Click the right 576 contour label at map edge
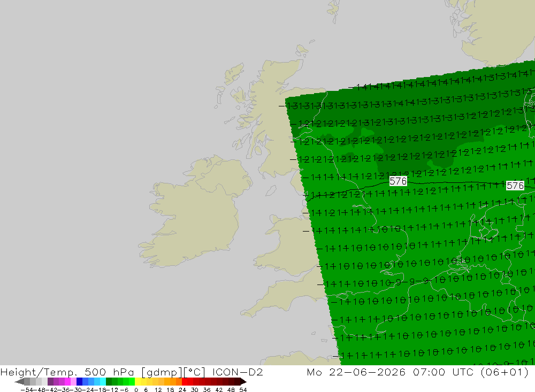This screenshot has height=392, width=535. pyautogui.click(x=515, y=186)
